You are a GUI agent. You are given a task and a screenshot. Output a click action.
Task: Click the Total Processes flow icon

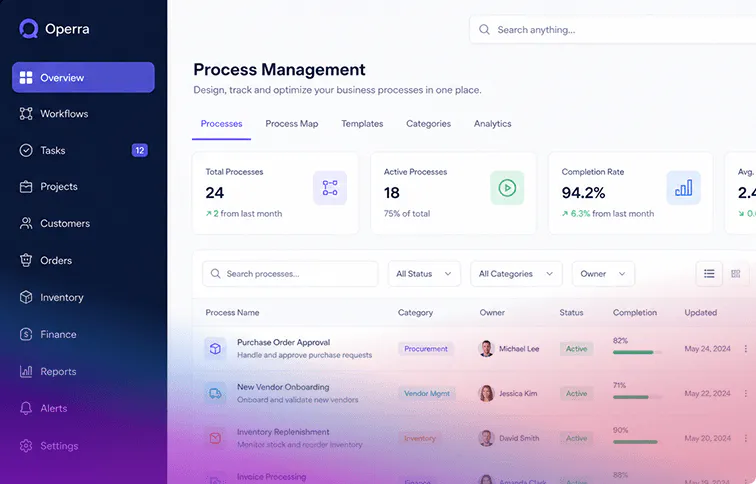point(330,188)
